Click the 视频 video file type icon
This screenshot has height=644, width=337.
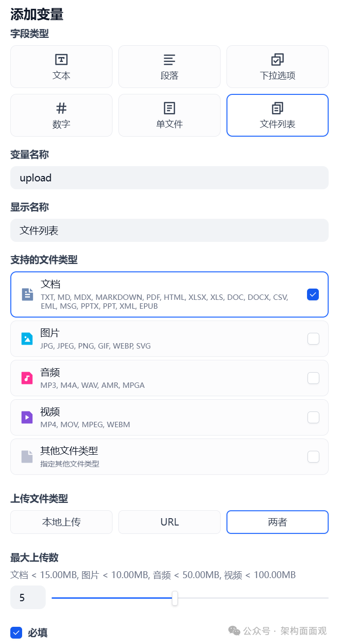pyautogui.click(x=27, y=417)
